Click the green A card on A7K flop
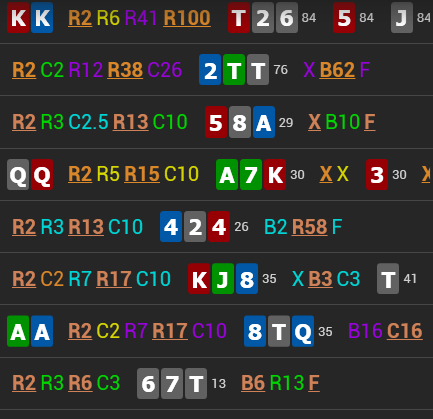The width and height of the screenshot is (433, 419). 227,174
